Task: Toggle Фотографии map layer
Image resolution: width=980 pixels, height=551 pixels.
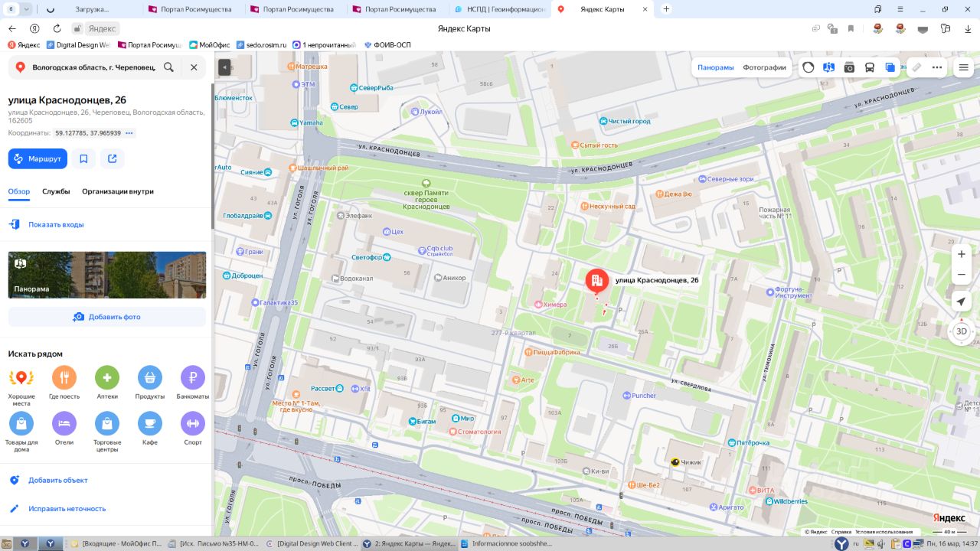Action: tap(764, 67)
